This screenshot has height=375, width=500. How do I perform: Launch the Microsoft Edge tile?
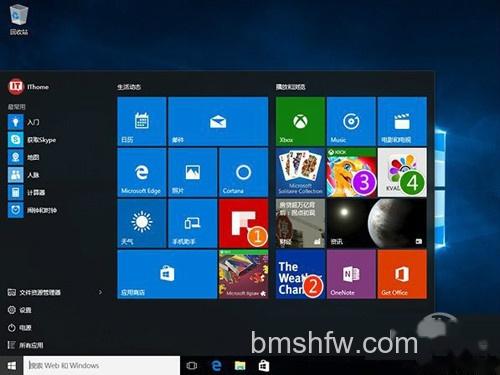coord(142,172)
